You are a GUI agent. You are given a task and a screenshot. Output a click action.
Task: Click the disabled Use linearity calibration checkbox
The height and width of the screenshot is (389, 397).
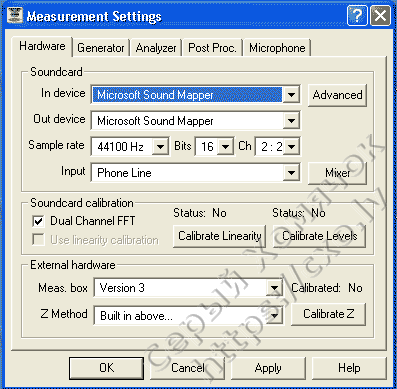click(38, 240)
